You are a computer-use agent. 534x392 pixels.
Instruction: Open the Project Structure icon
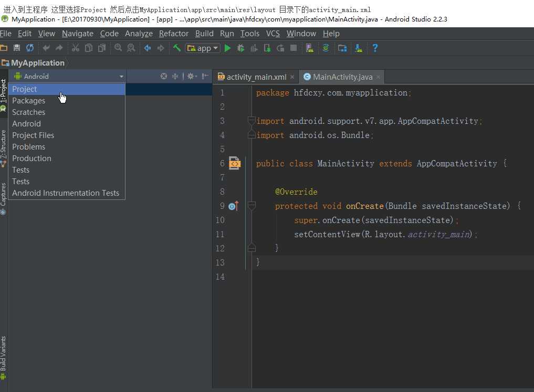[342, 48]
